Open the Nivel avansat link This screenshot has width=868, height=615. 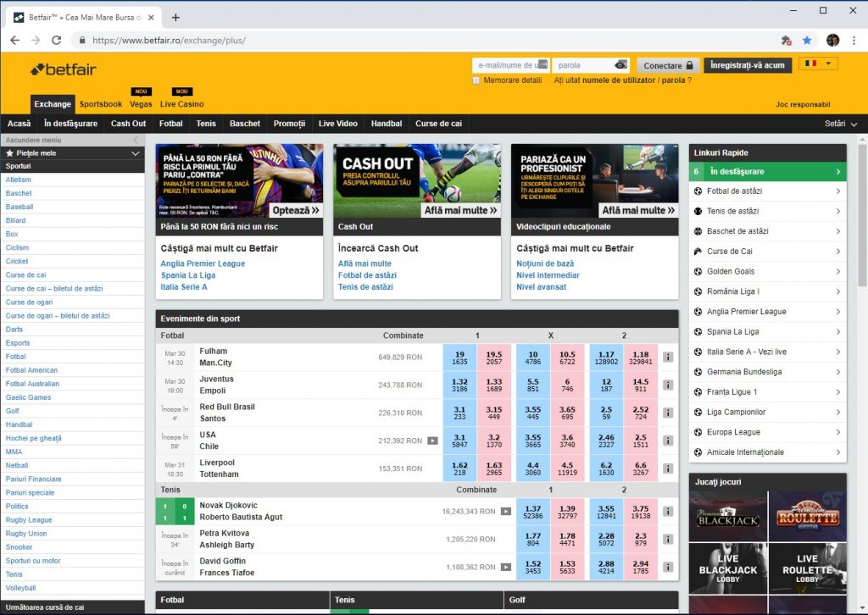542,287
